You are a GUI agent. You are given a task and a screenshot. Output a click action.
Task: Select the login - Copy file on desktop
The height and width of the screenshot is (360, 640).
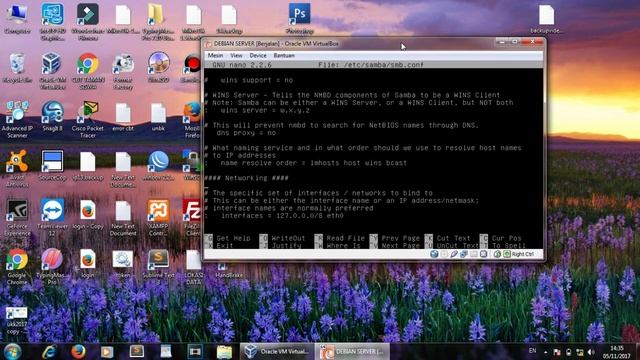coord(88,214)
